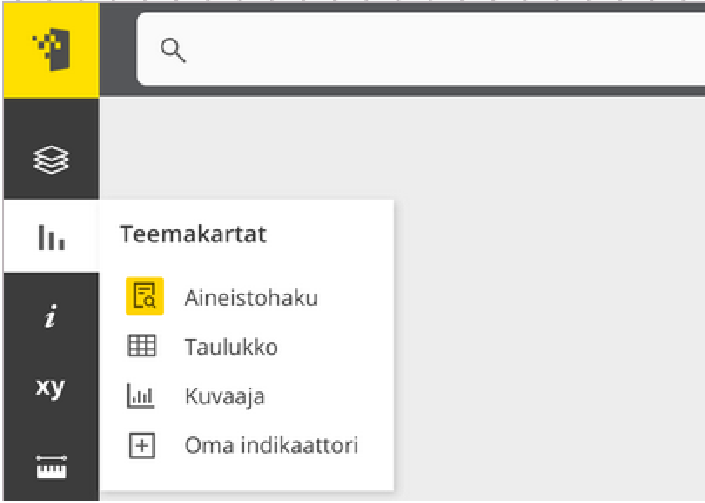Click the Kuvaaja text label
705x503 pixels.
(x=225, y=397)
